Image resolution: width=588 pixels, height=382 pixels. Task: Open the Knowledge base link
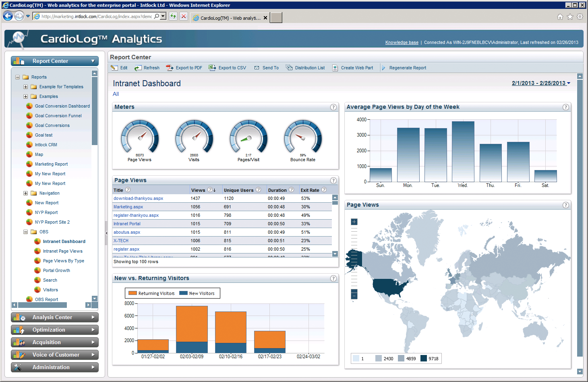point(402,42)
